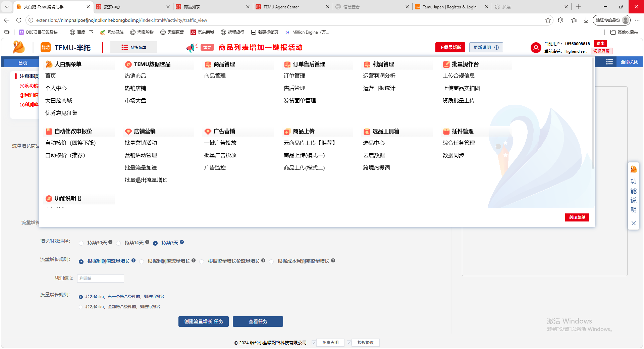Open the 系统菜单 dropdown button

coord(134,47)
